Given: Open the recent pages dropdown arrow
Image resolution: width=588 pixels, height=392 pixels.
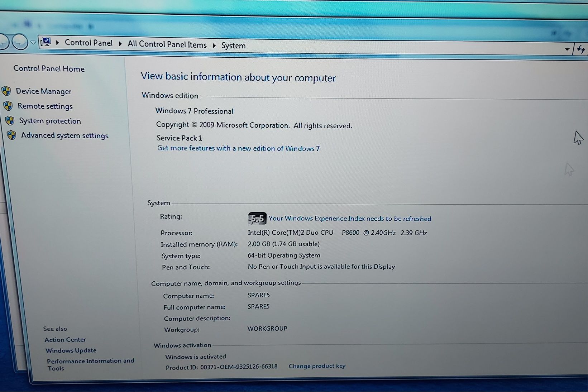Looking at the screenshot, I should tap(33, 43).
